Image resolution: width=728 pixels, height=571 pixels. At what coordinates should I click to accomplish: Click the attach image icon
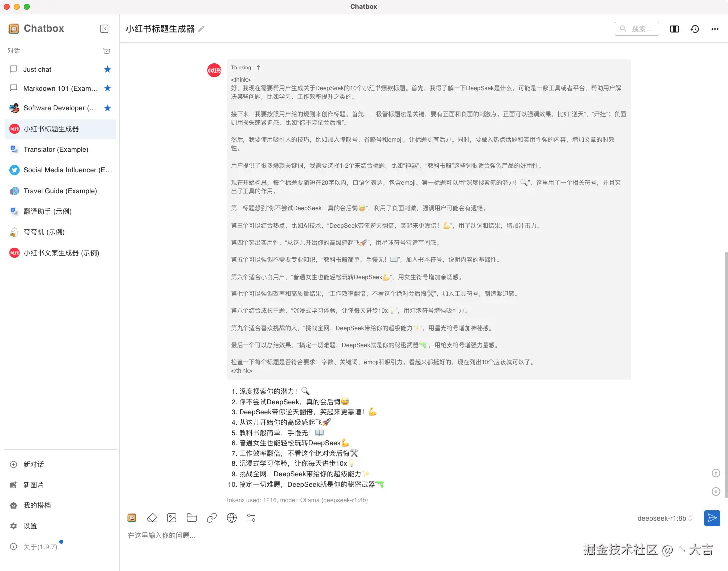[x=172, y=518]
